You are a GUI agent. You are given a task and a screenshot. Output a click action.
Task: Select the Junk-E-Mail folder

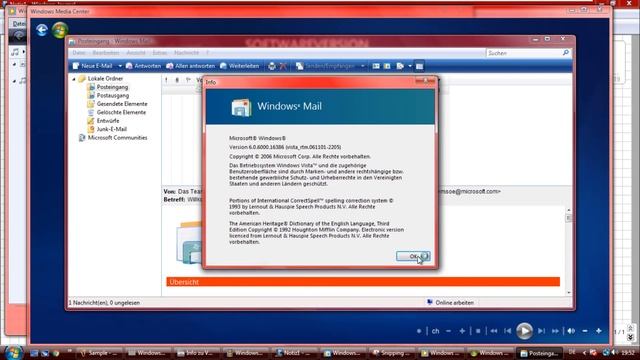tap(111, 129)
